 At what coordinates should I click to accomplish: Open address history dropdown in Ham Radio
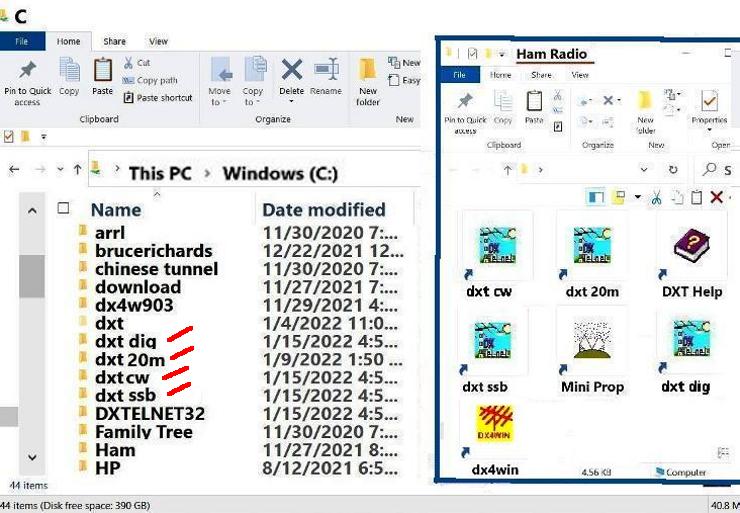(644, 169)
